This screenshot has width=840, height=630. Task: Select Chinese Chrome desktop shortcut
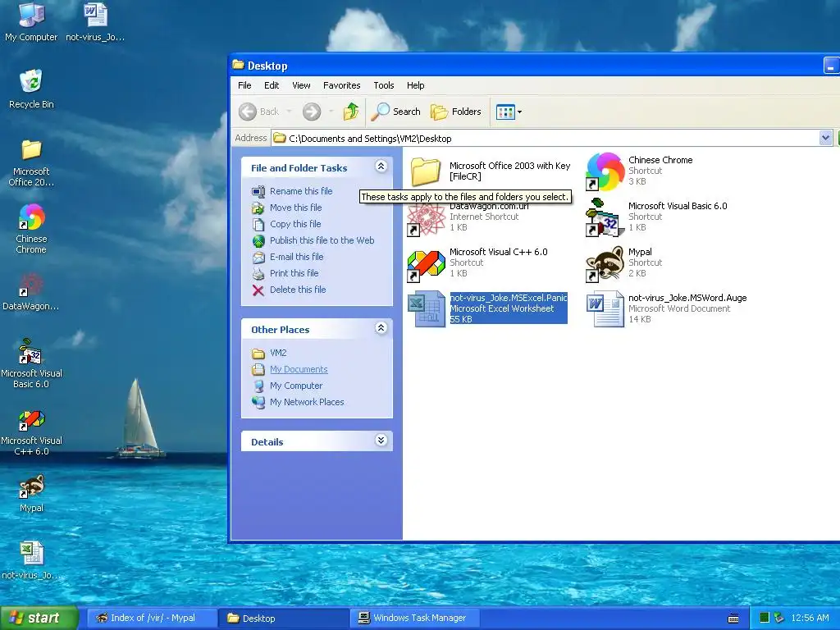pyautogui.click(x=31, y=228)
